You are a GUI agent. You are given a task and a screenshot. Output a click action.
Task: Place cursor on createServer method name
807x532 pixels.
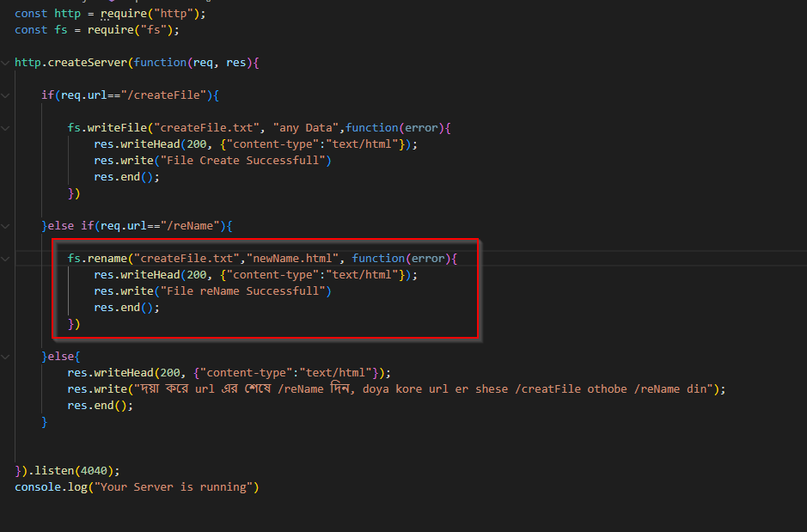tap(88, 63)
